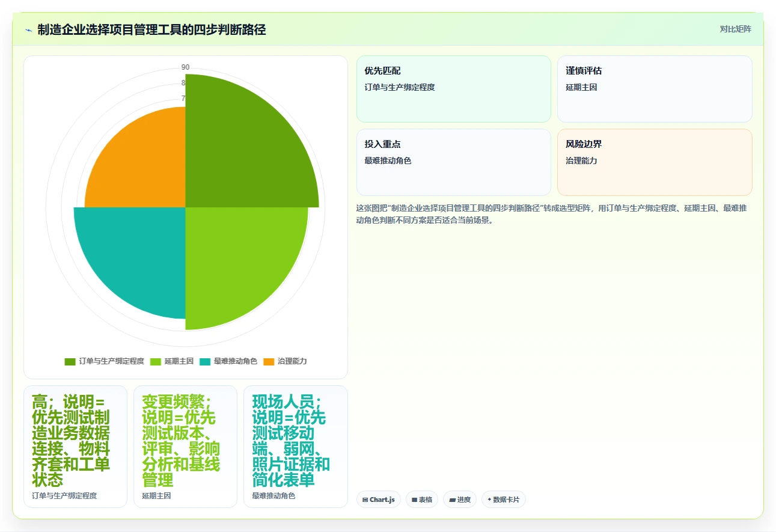776x532 pixels.
Task: Click 最难推动角色 caption under third data card
Action: click(273, 496)
